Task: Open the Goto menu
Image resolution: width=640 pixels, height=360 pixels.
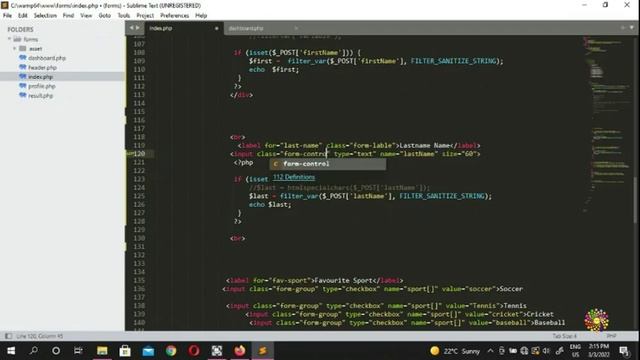Action: click(104, 16)
